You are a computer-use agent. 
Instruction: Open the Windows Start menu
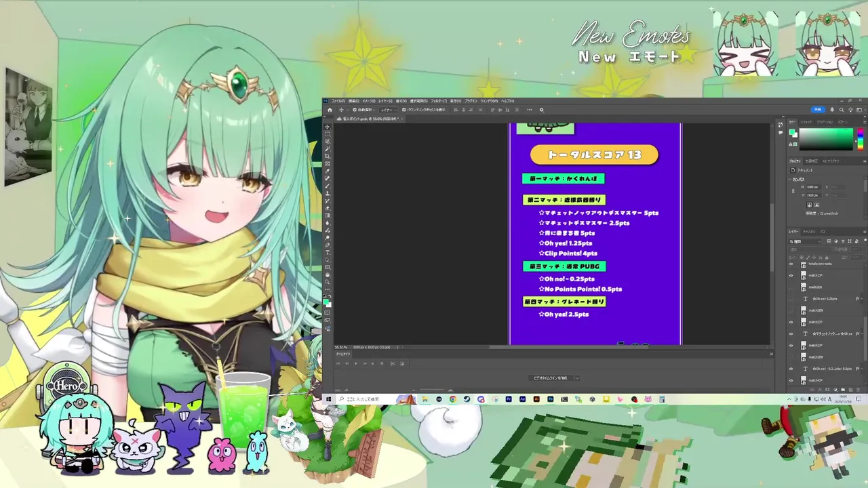328,399
